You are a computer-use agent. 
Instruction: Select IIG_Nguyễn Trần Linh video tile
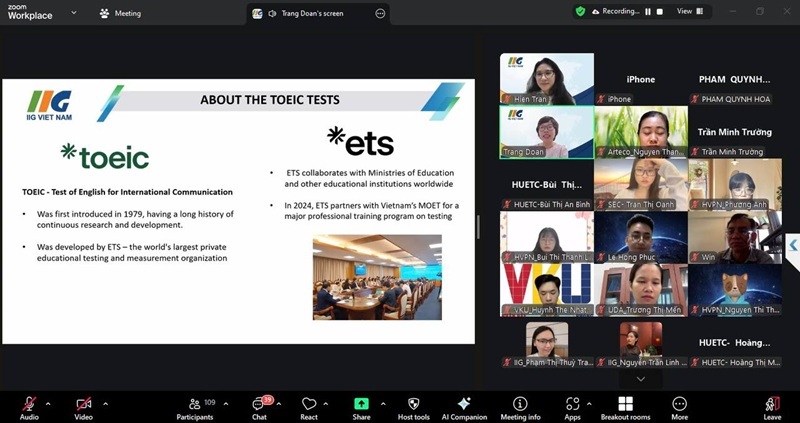point(641,343)
